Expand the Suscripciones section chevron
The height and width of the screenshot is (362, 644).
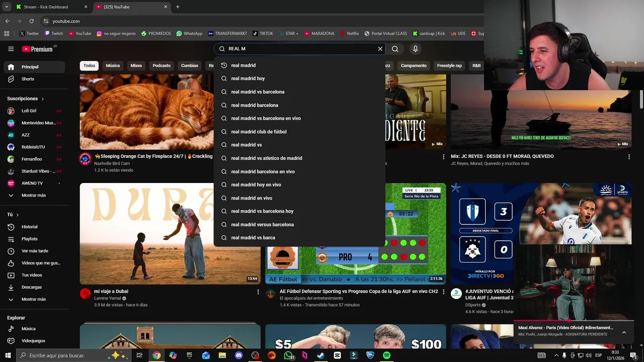coord(43,99)
